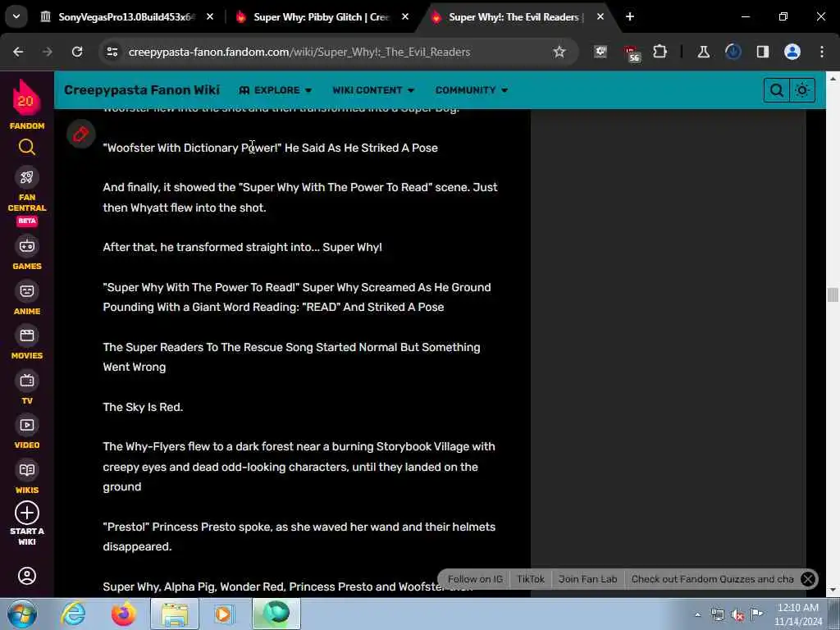840x630 pixels.
Task: Click the sidebar search magnifier icon
Action: click(27, 147)
